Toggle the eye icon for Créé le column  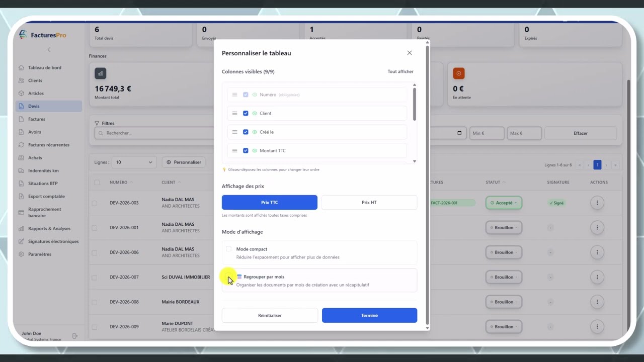coord(255,132)
